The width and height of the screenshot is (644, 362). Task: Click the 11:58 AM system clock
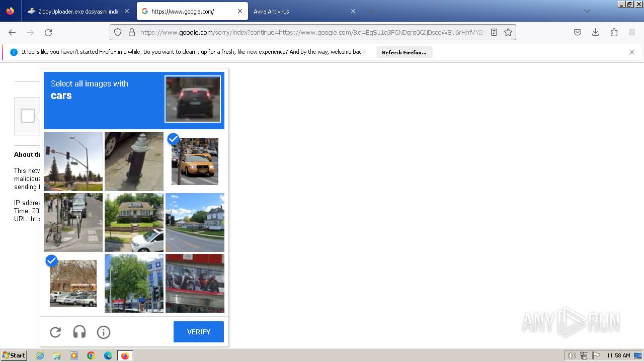[x=618, y=355]
